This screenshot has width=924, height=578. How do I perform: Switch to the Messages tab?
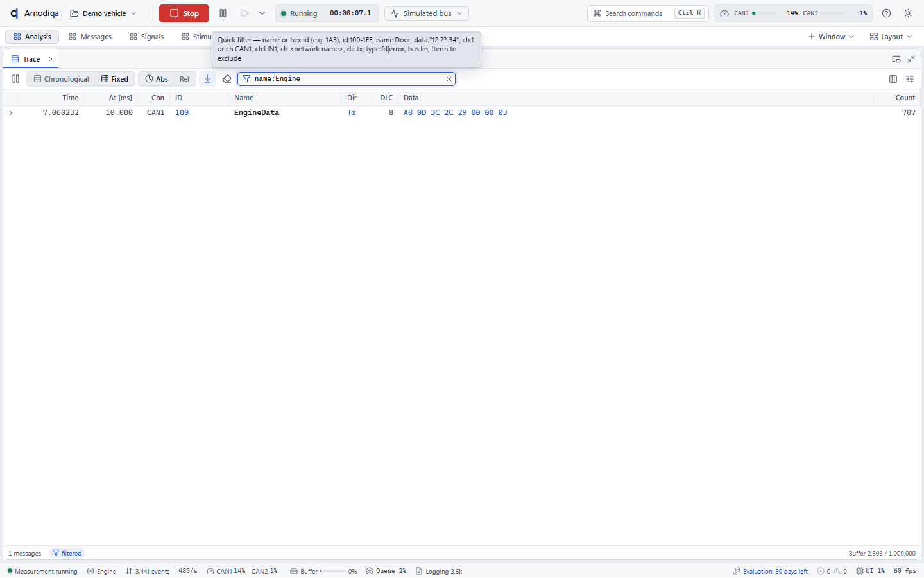pos(90,37)
